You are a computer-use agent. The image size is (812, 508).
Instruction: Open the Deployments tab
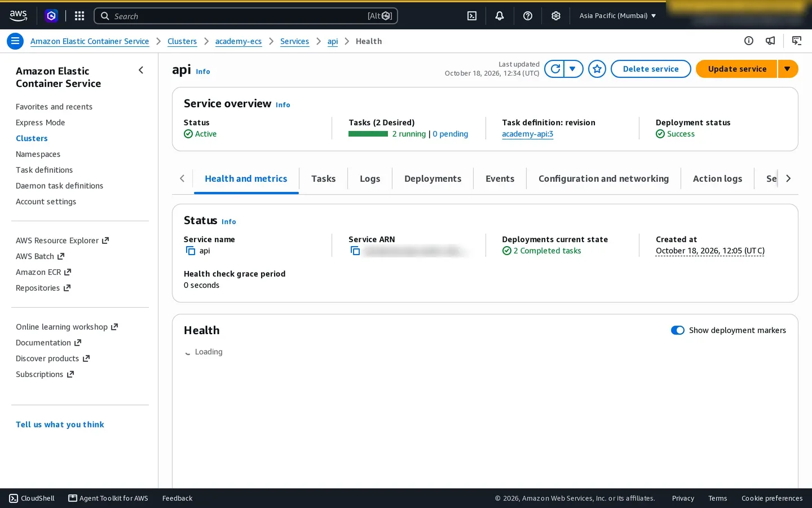click(x=433, y=179)
